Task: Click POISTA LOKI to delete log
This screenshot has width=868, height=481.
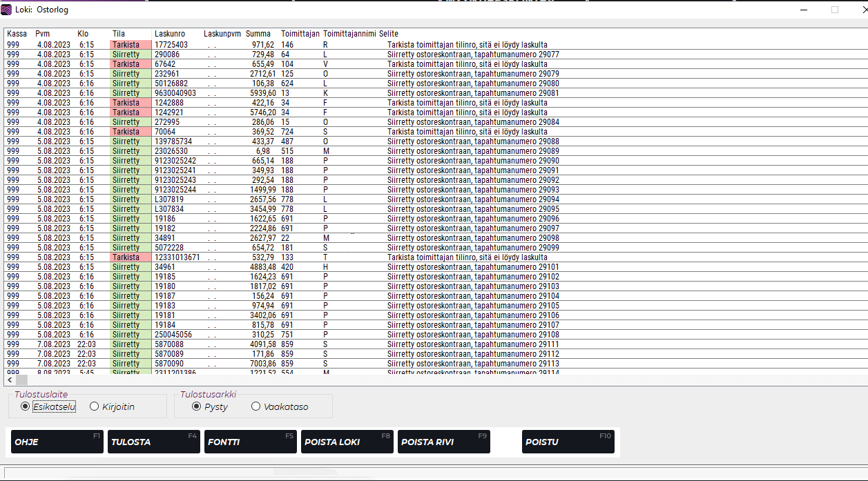Action: (347, 442)
